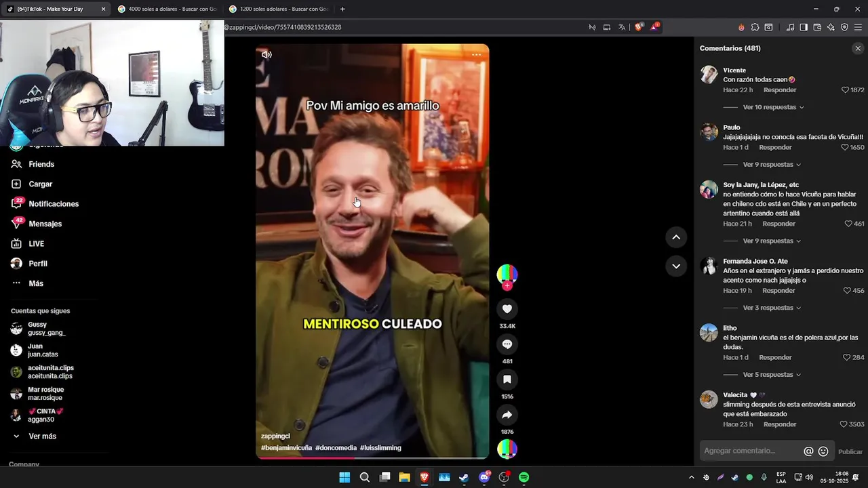Like the video with the heart icon
868x488 pixels.
pos(507,309)
